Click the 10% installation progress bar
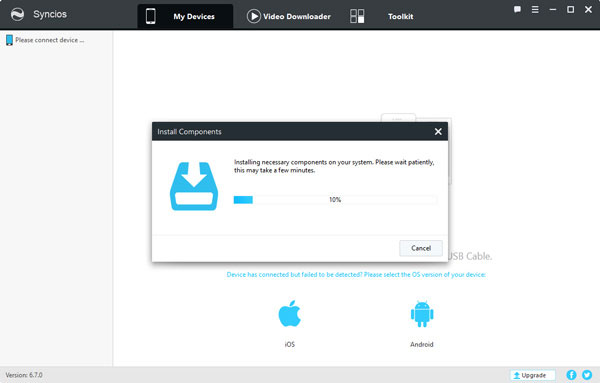The width and height of the screenshot is (600, 383). (335, 199)
